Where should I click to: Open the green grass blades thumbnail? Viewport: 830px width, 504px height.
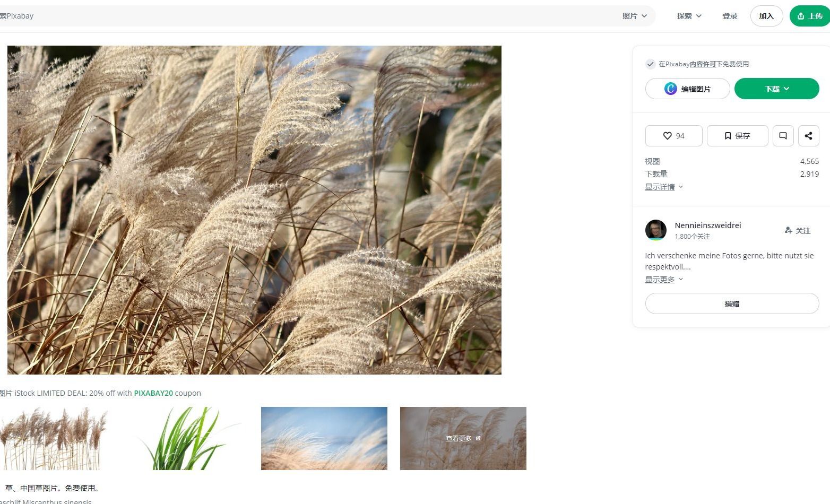[x=185, y=438]
